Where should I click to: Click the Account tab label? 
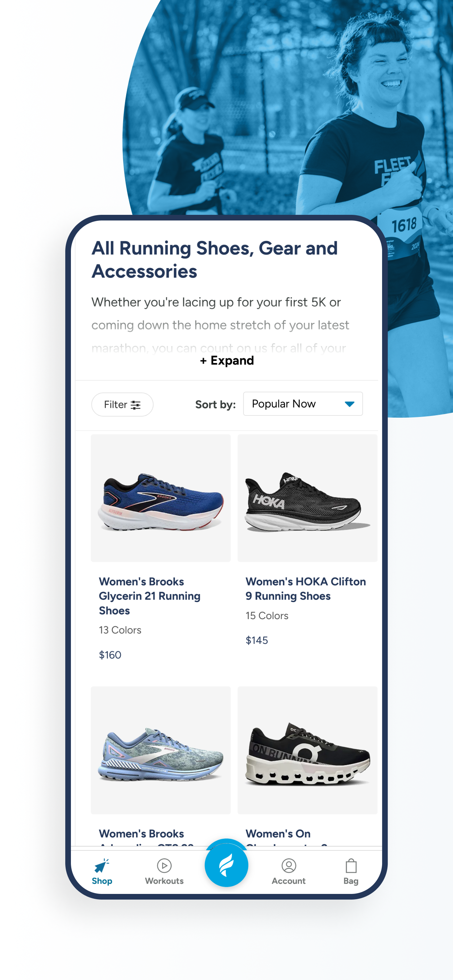click(289, 881)
